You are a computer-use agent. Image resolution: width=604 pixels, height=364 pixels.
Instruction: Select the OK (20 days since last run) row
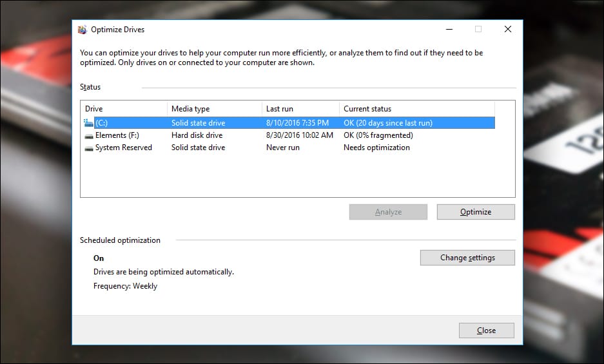point(287,123)
